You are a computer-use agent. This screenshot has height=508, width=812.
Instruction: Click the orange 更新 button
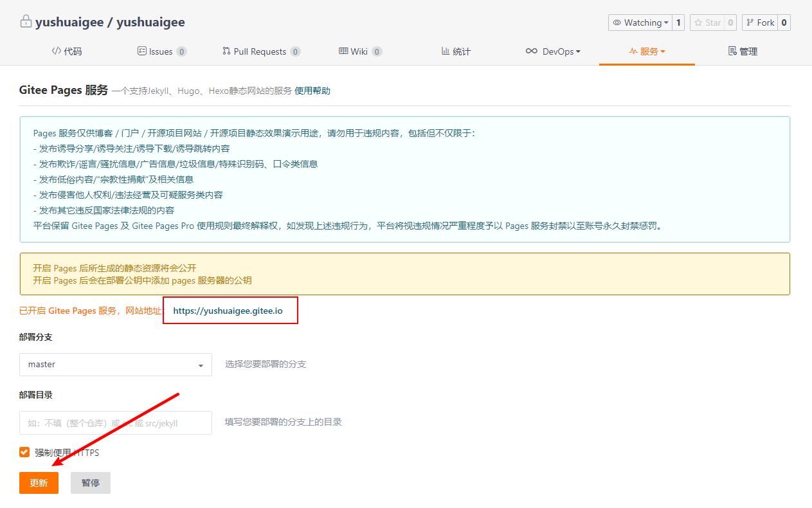tap(39, 483)
